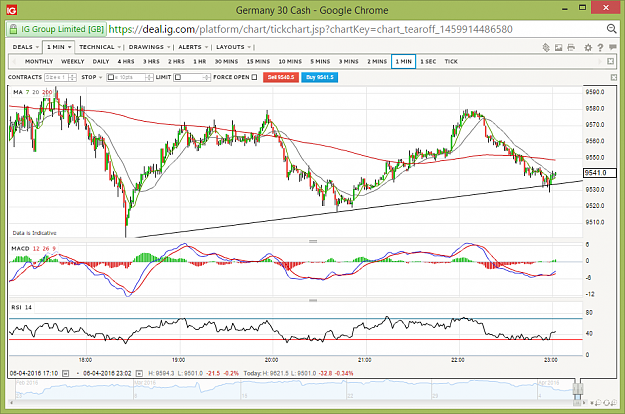Viewport: 625px width, 414px height.
Task: Select the Monthly timeframe
Action: pos(39,61)
